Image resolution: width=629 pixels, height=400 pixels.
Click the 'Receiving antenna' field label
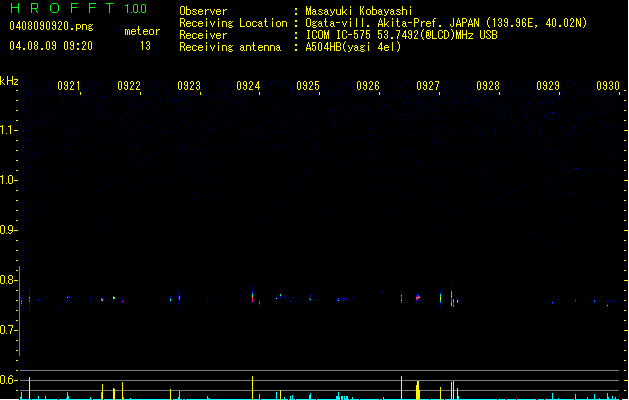tap(230, 47)
